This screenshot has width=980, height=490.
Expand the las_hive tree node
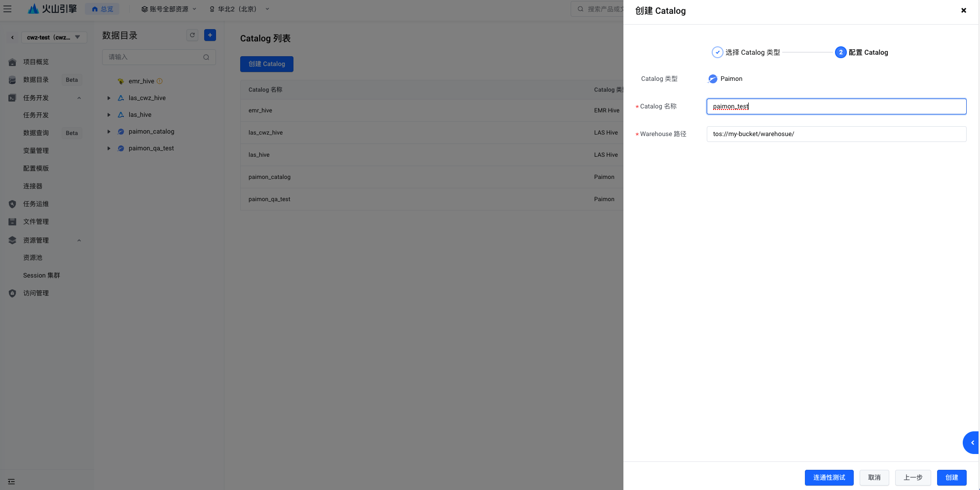pyautogui.click(x=109, y=115)
